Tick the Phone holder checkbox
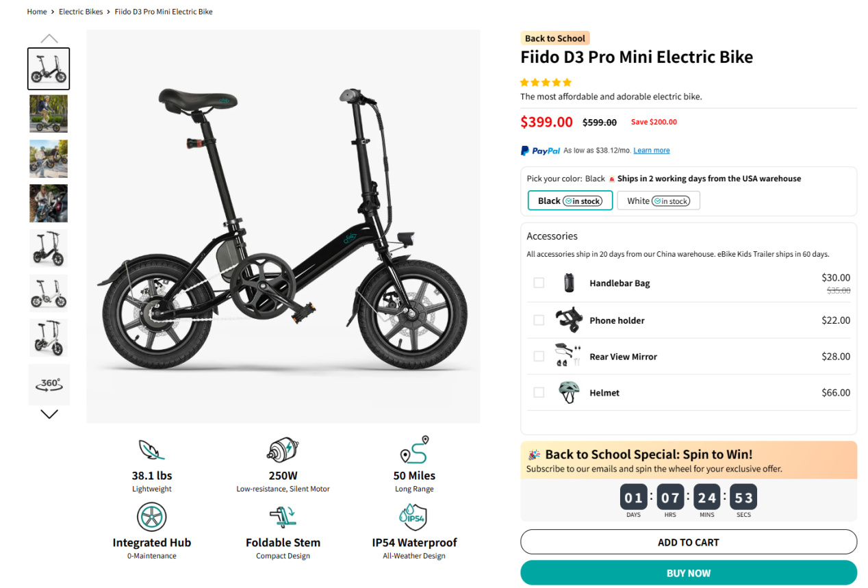The width and height of the screenshot is (868, 588). [539, 320]
